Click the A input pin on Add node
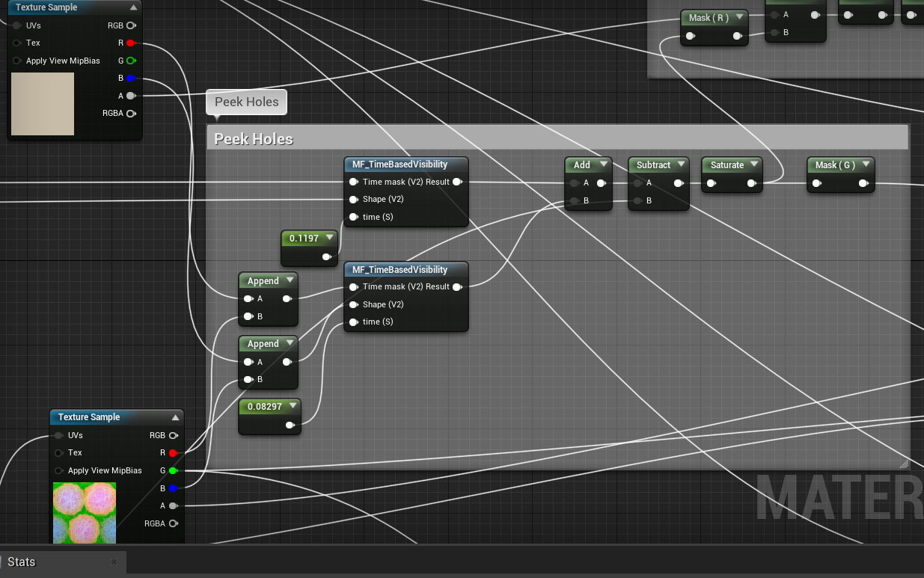Viewport: 924px width, 578px height. point(574,183)
